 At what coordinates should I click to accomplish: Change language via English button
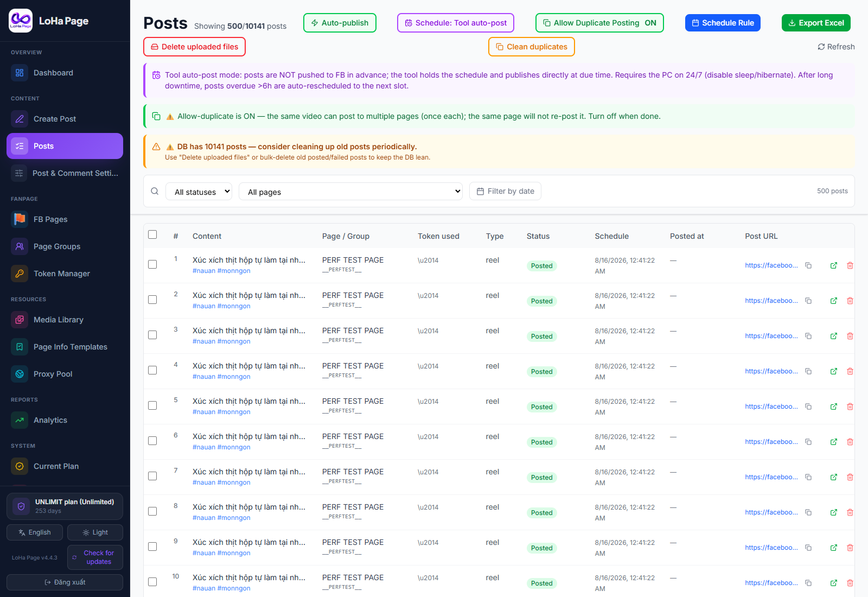35,532
